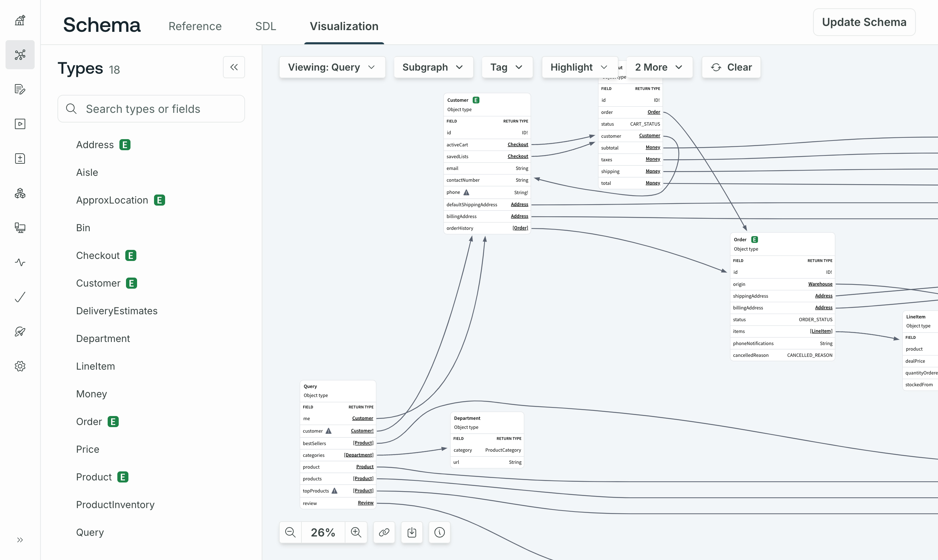Open the home dashboard icon in sidebar

20,20
